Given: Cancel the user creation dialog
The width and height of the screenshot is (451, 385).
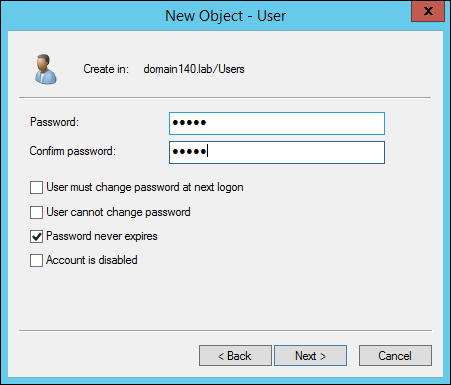Looking at the screenshot, I should tap(395, 356).
